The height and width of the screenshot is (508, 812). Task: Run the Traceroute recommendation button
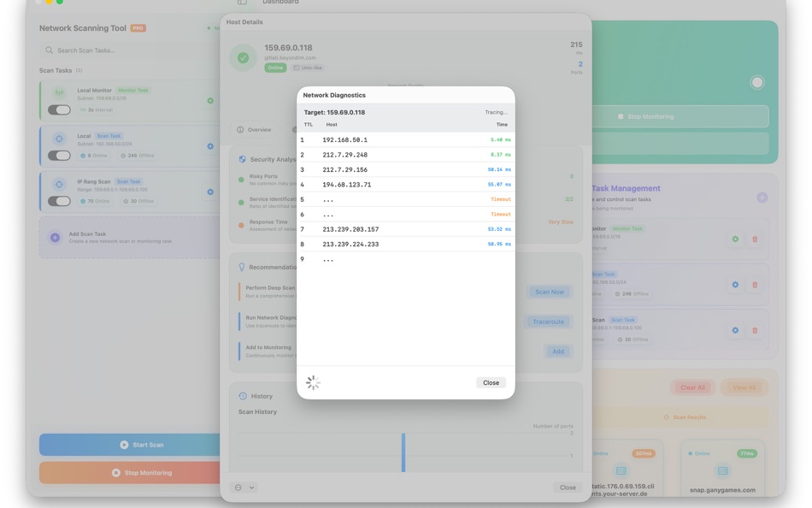click(x=548, y=322)
